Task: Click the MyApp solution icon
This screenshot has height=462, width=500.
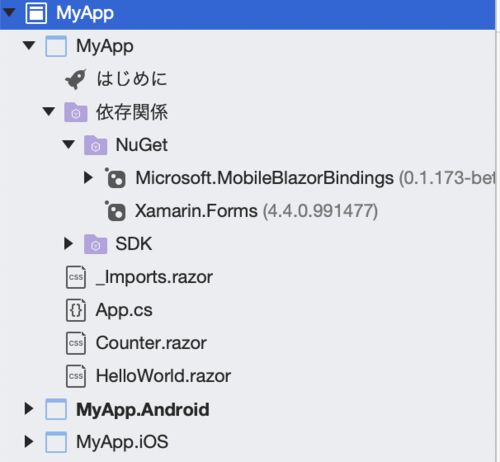Action: coord(36,13)
